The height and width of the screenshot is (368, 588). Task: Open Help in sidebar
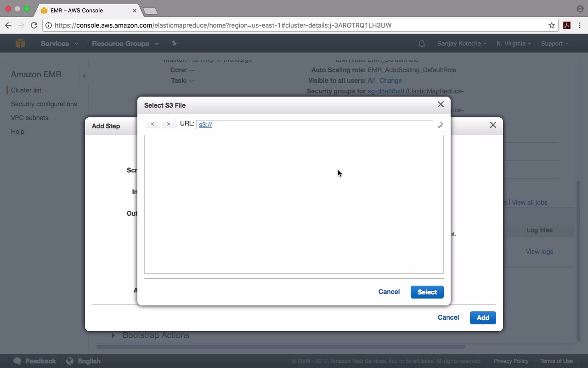pos(17,132)
